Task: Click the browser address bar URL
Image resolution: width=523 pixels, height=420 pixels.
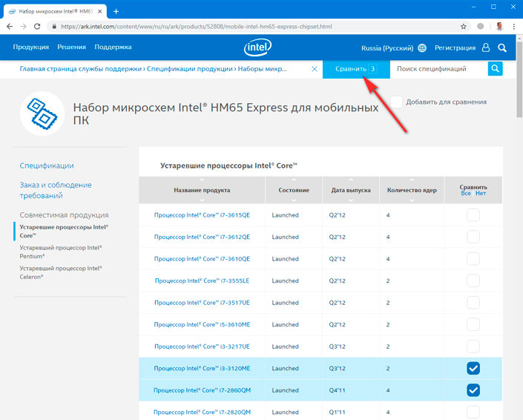Action: (x=197, y=27)
